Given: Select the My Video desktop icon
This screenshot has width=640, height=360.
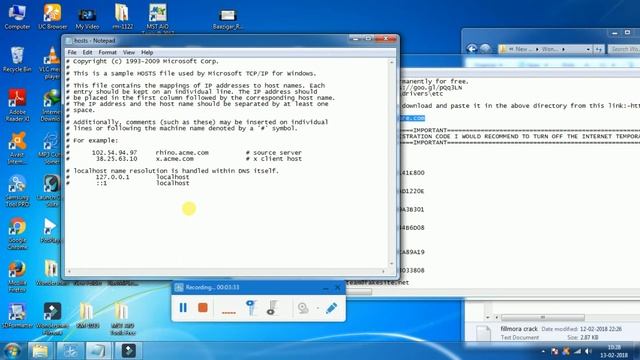Looking at the screenshot, I should coord(87,19).
